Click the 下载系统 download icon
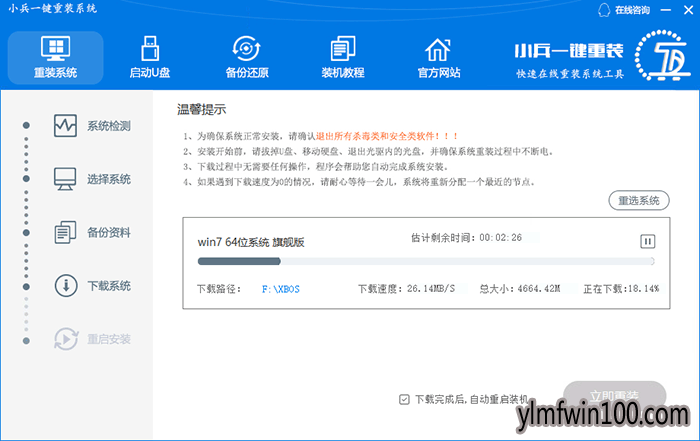This screenshot has width=700, height=441. click(65, 285)
